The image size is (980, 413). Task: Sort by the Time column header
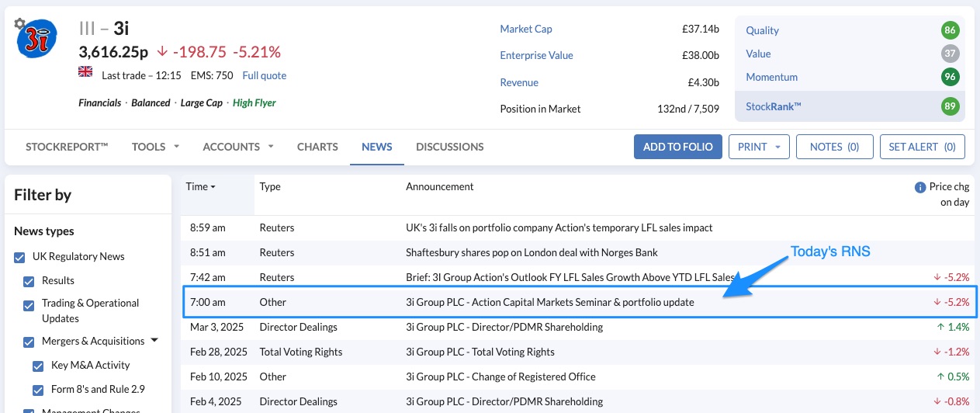click(200, 186)
